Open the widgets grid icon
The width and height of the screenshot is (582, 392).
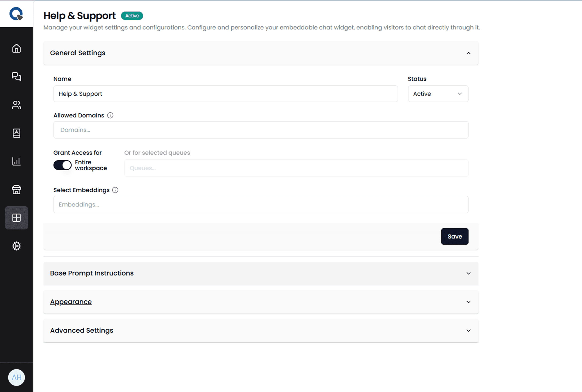[16, 218]
